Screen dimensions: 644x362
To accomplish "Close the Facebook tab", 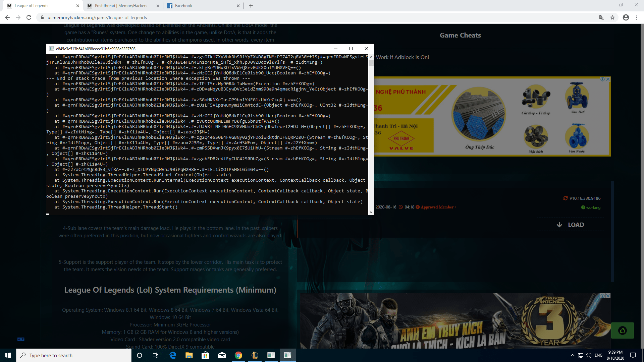I will click(x=238, y=6).
